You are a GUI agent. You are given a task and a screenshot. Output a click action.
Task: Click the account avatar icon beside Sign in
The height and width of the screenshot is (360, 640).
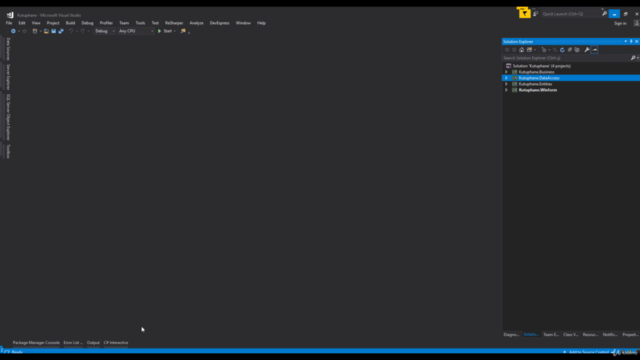(636, 23)
